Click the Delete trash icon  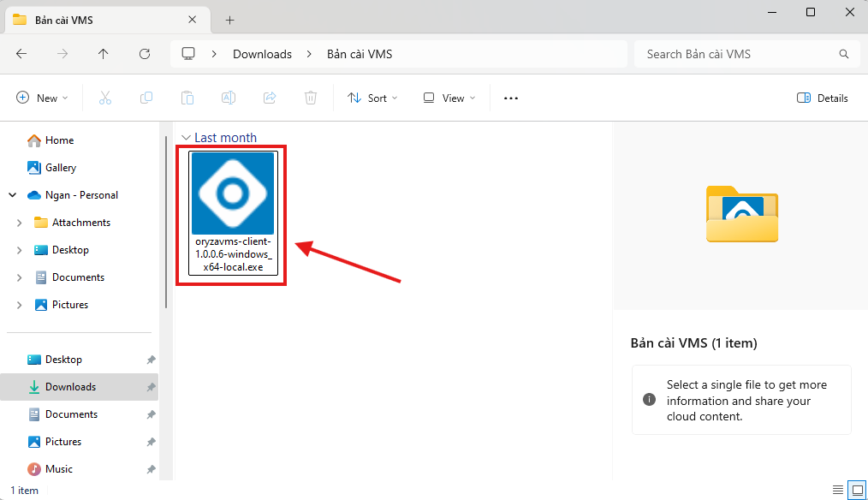(x=311, y=98)
